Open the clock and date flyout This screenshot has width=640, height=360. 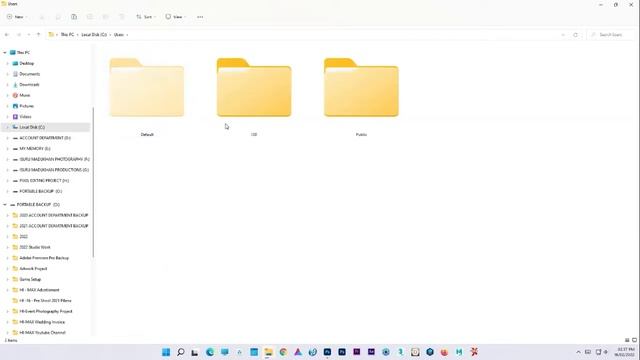coord(624,352)
